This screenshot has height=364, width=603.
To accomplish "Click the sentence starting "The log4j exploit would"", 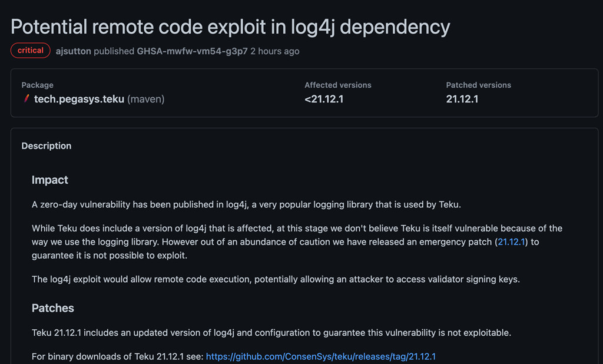I will click(x=276, y=279).
